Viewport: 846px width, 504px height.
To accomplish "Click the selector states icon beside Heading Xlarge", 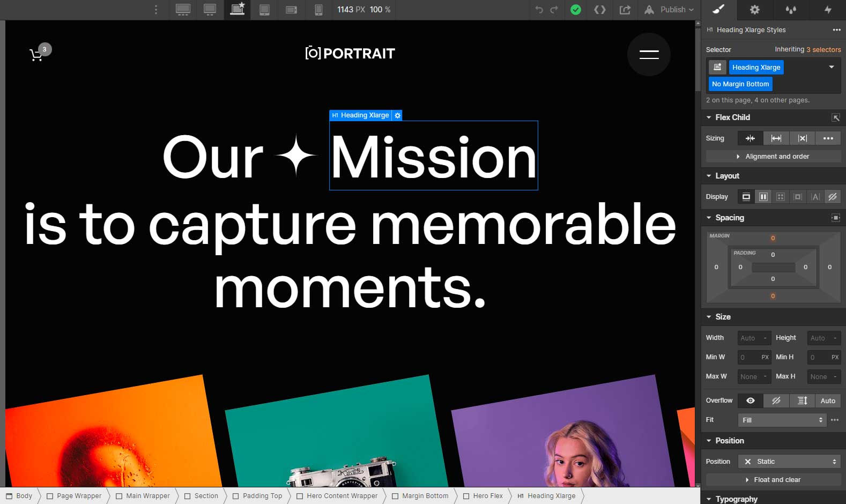I will 717,67.
